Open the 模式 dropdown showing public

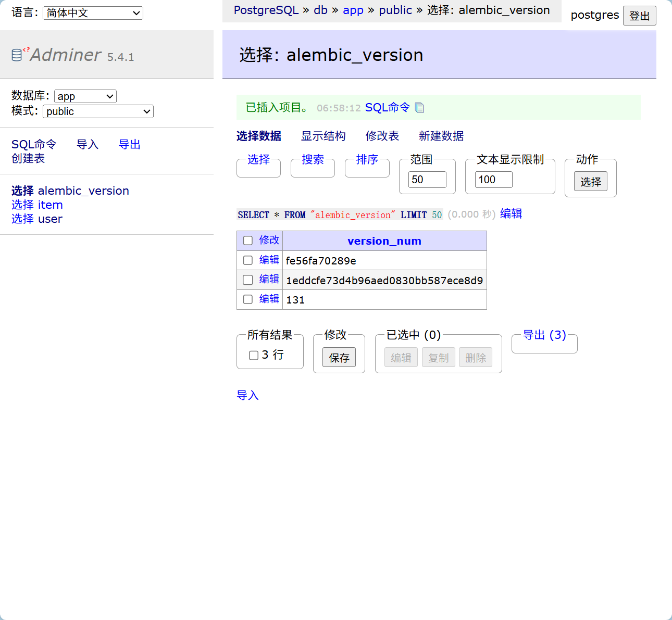(97, 111)
